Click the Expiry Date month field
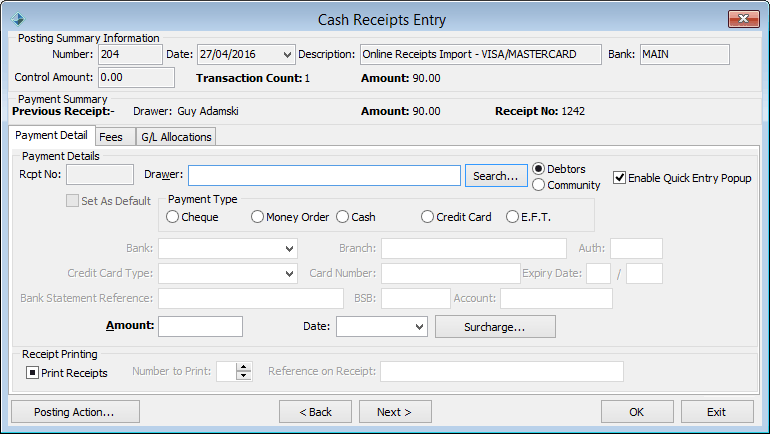 [599, 273]
